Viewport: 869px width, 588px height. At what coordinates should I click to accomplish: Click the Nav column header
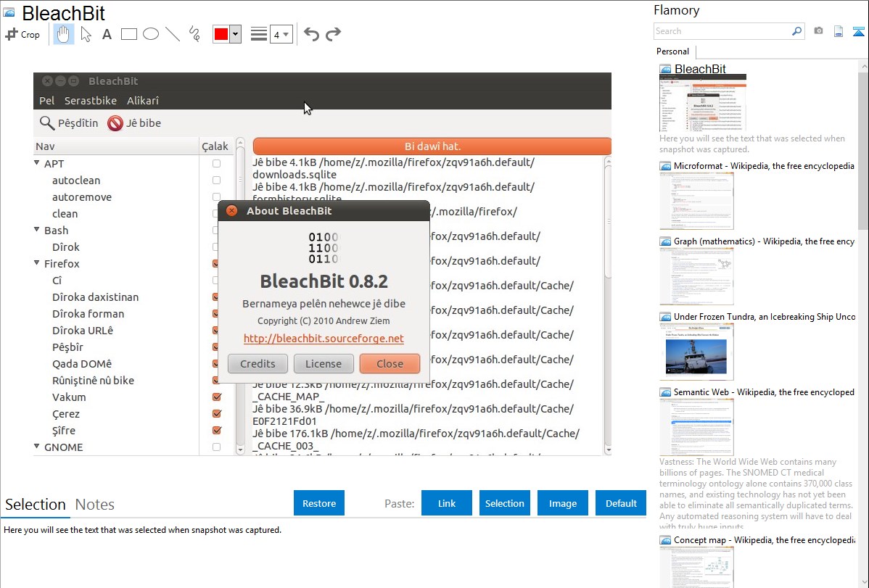(x=116, y=146)
